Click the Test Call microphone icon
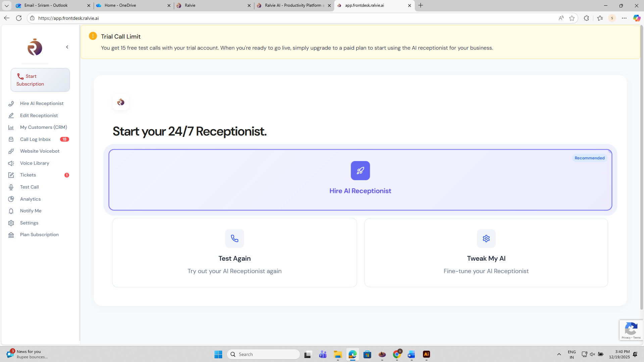This screenshot has width=644, height=362. coord(11,187)
